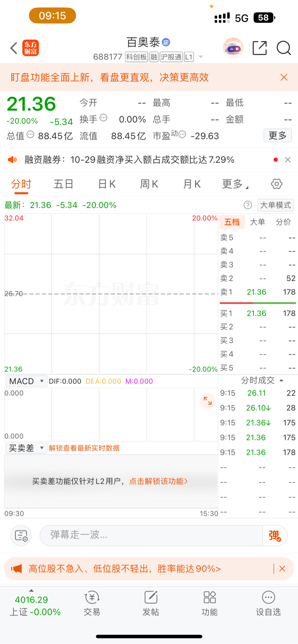Open the 买卖差 indicator dropdown
The width and height of the screenshot is (298, 644).
[x=26, y=448]
